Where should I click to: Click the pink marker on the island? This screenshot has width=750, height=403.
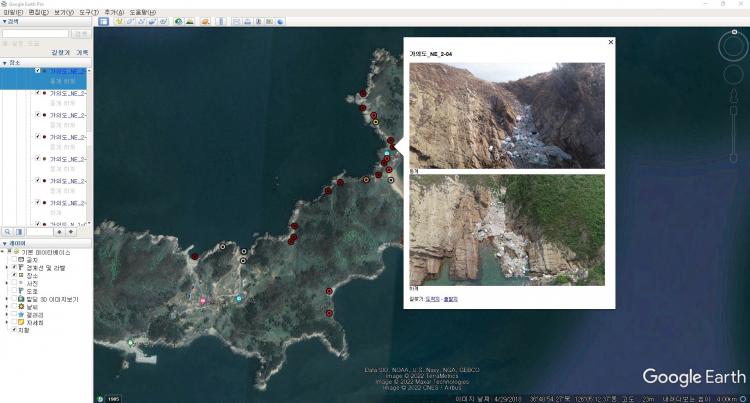(x=203, y=301)
